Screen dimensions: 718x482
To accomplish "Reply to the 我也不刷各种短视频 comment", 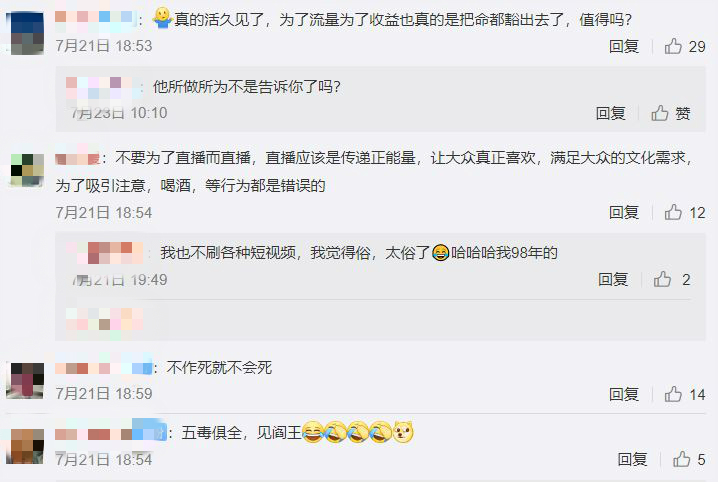I will pos(613,279).
